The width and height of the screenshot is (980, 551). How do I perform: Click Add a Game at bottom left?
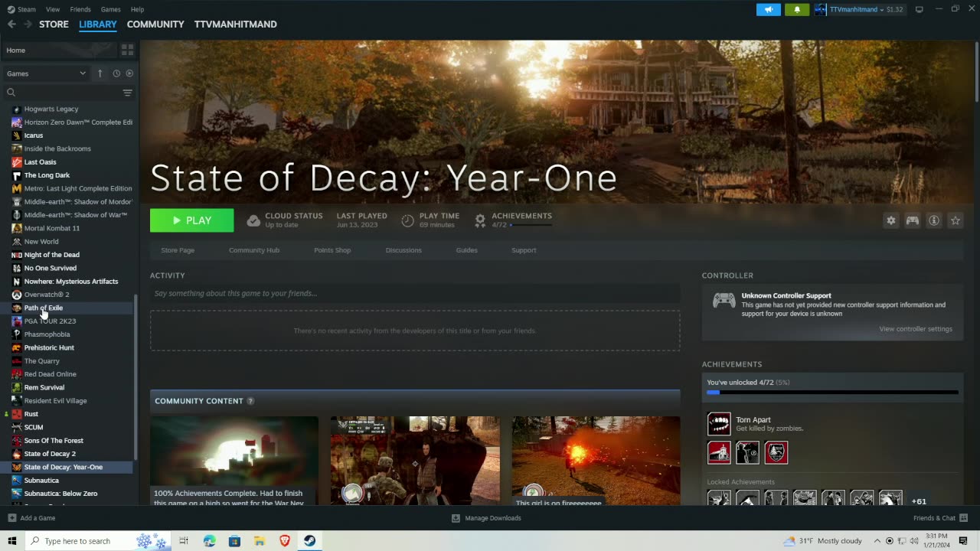31,518
